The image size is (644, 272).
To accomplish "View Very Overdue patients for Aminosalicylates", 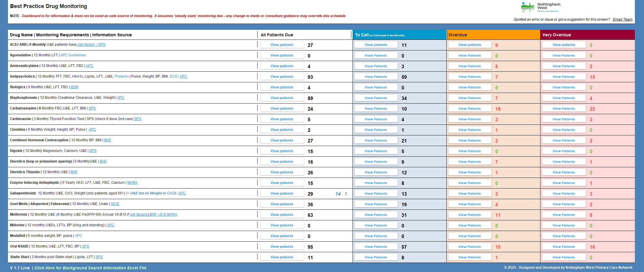I will coord(563,66).
